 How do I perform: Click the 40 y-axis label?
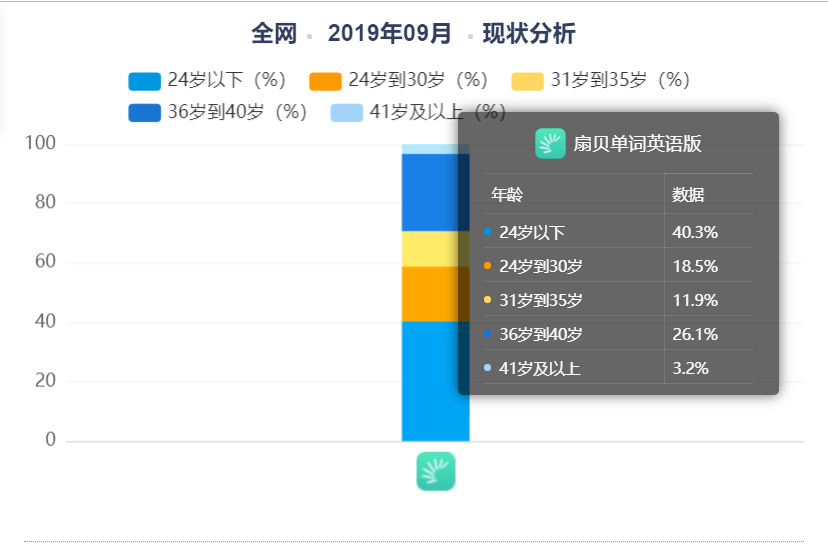pyautogui.click(x=45, y=321)
